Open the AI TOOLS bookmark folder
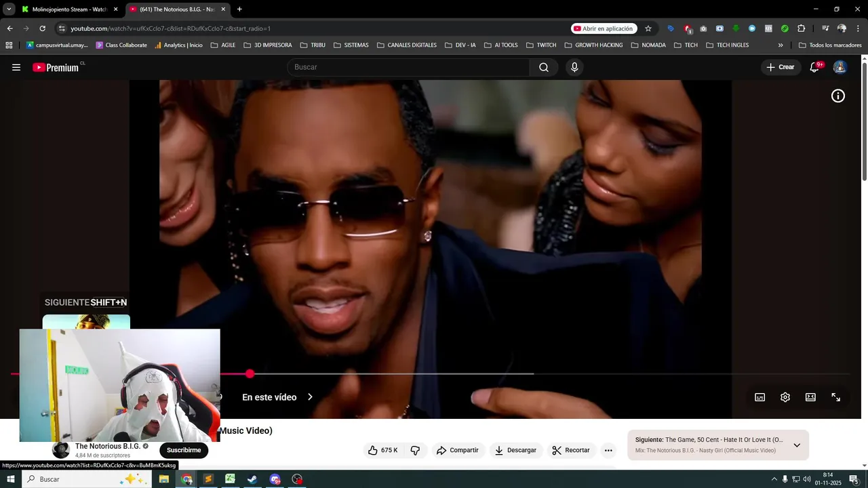868x488 pixels. 501,45
